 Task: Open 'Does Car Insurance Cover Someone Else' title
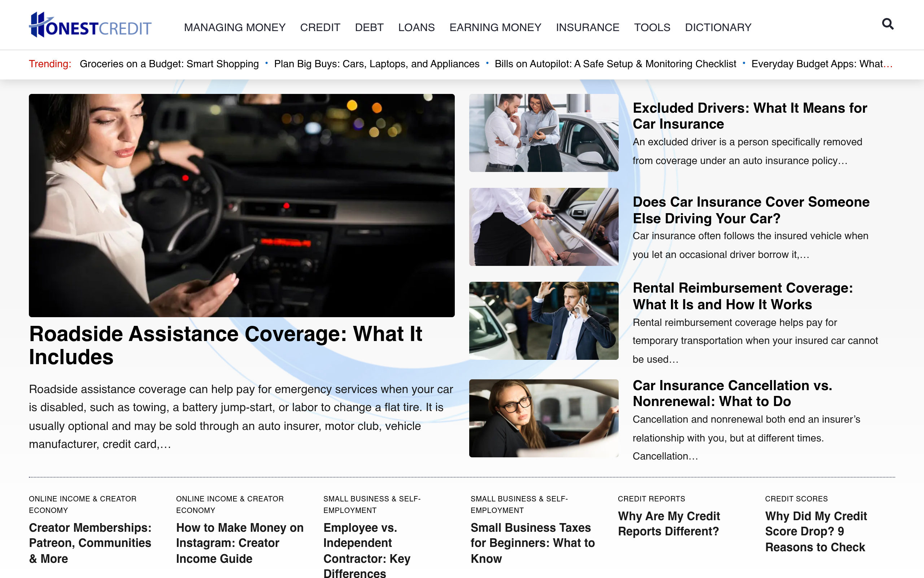[x=751, y=210]
